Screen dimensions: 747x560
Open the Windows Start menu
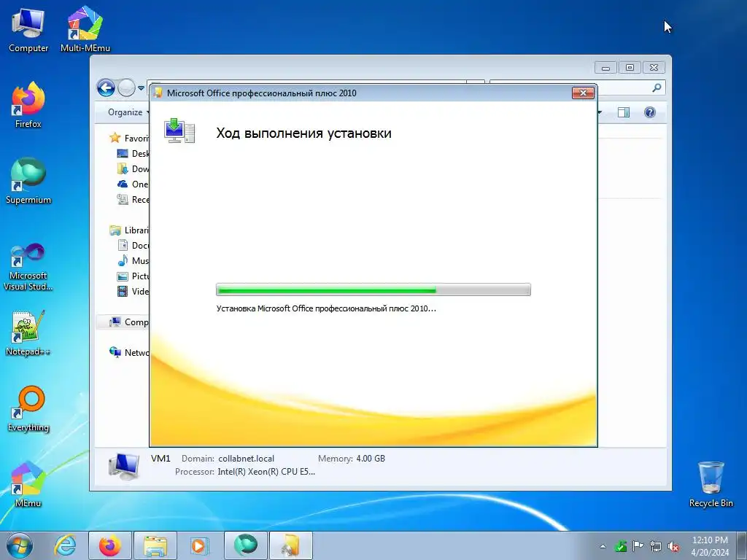(x=20, y=545)
